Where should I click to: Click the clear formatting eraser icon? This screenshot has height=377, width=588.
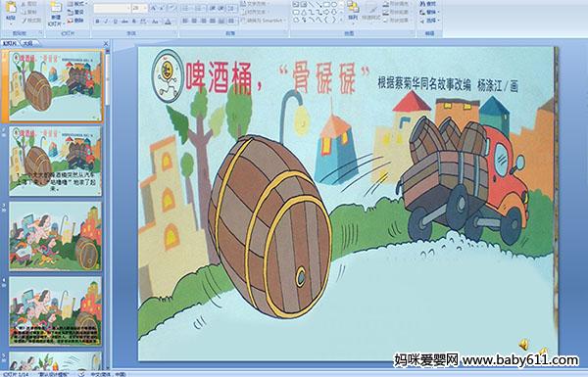tap(172, 8)
